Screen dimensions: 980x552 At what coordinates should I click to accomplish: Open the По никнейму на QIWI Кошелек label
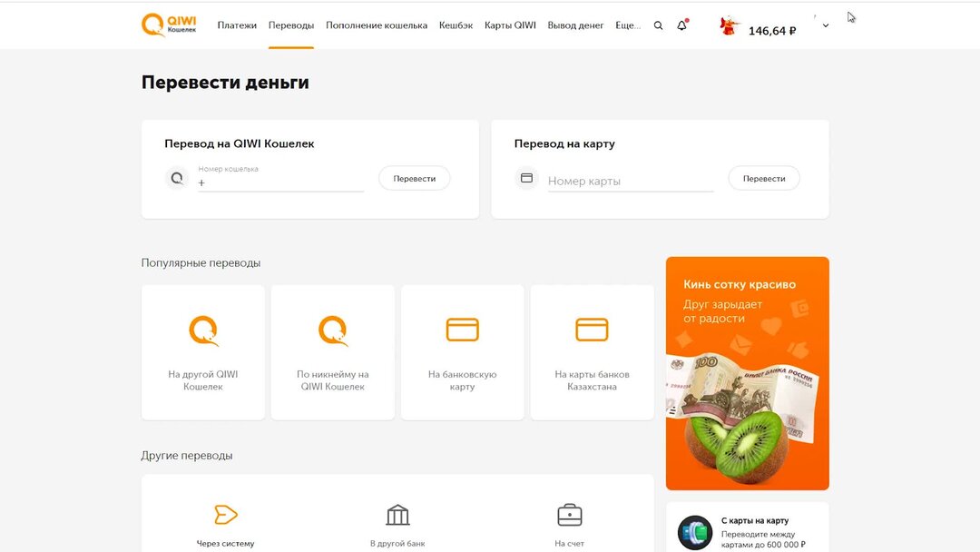point(332,380)
